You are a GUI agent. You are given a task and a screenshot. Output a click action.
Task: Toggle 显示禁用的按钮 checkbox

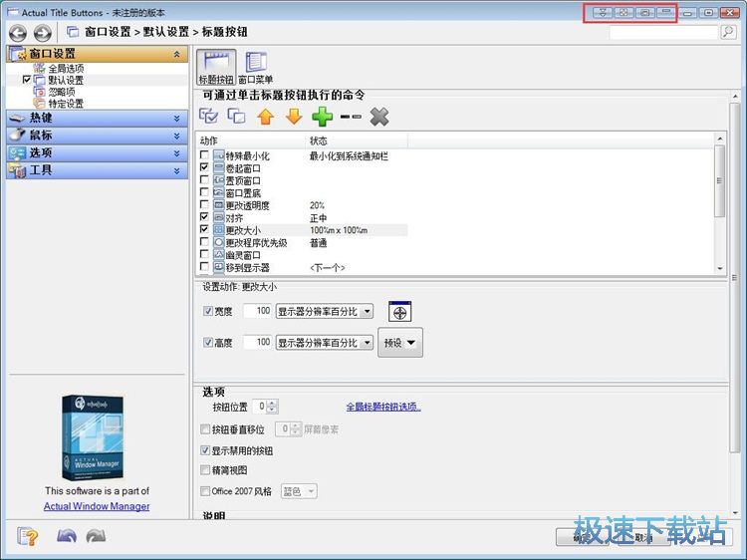pos(205,450)
